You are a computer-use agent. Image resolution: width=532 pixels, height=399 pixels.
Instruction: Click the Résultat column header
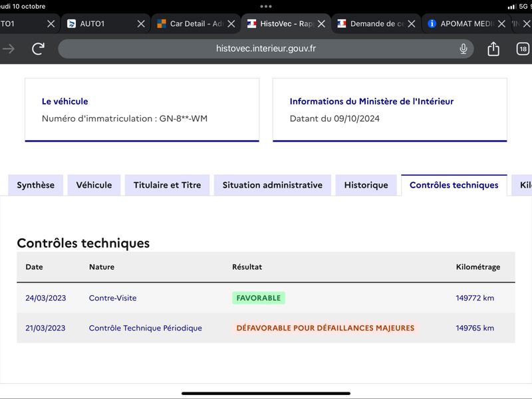click(x=247, y=267)
